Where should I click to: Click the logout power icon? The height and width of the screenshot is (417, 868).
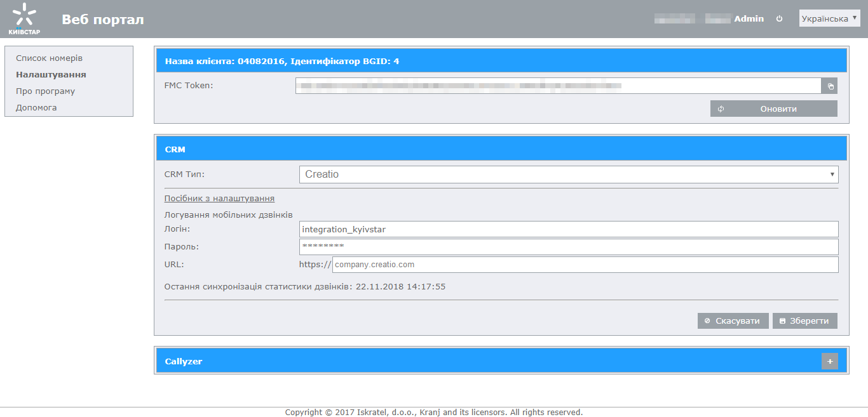coord(779,19)
